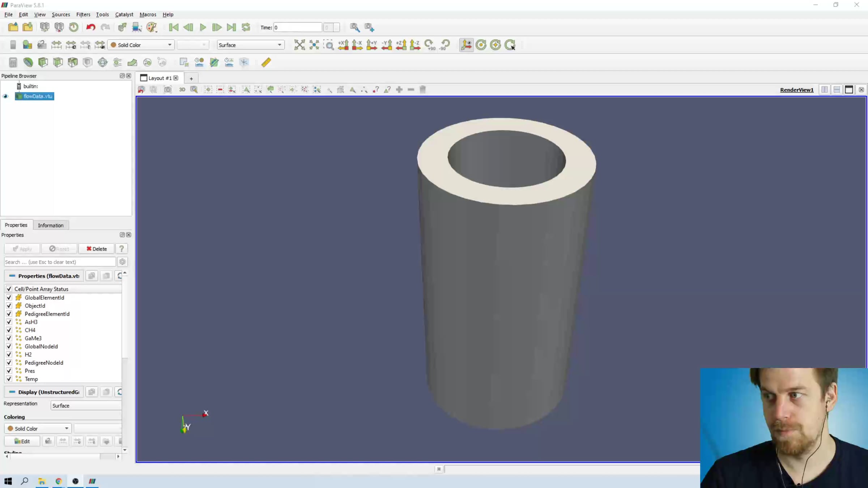This screenshot has height=488, width=868.
Task: Click the Undo arrow in the toolbar
Action: click(90, 27)
